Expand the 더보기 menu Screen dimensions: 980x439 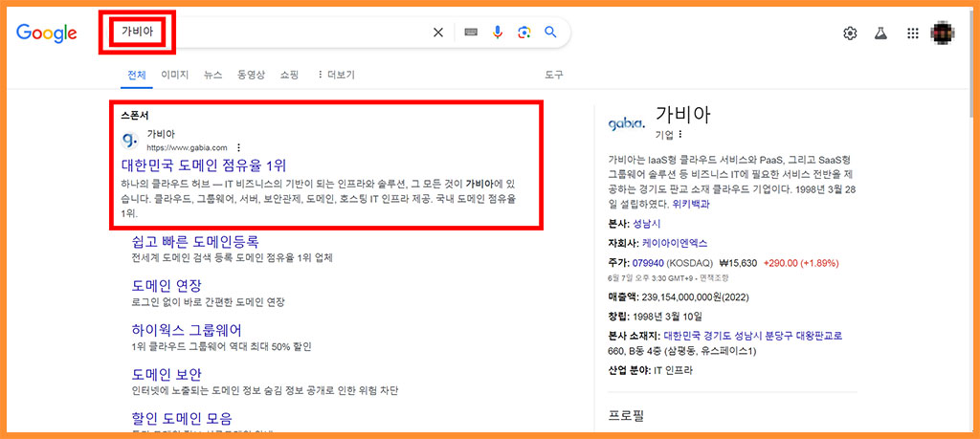point(336,75)
